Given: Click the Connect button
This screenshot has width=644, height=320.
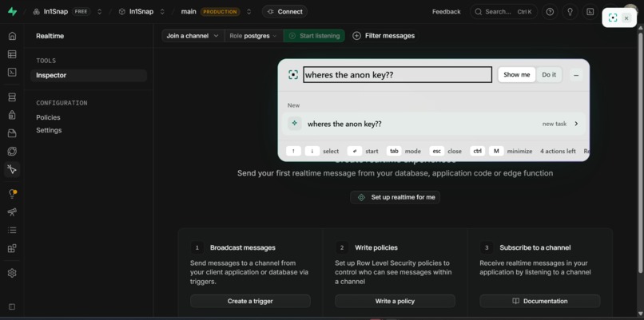Looking at the screenshot, I should (284, 11).
